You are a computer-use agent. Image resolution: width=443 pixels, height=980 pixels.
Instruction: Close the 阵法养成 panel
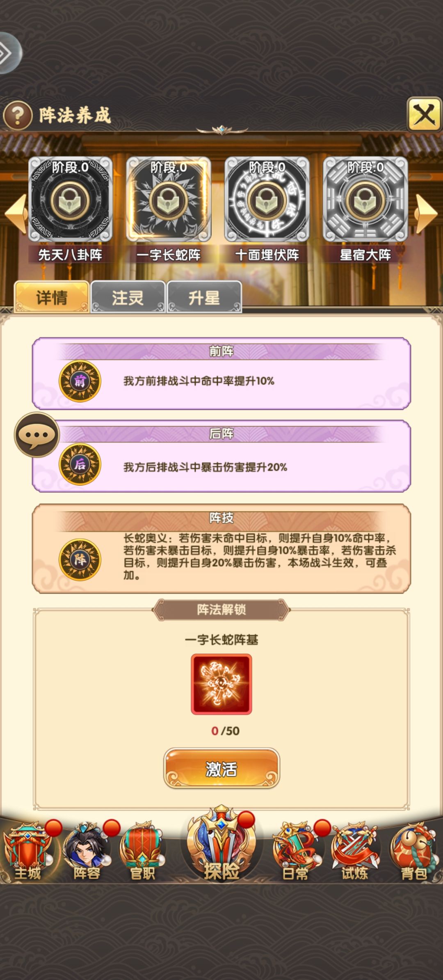424,114
